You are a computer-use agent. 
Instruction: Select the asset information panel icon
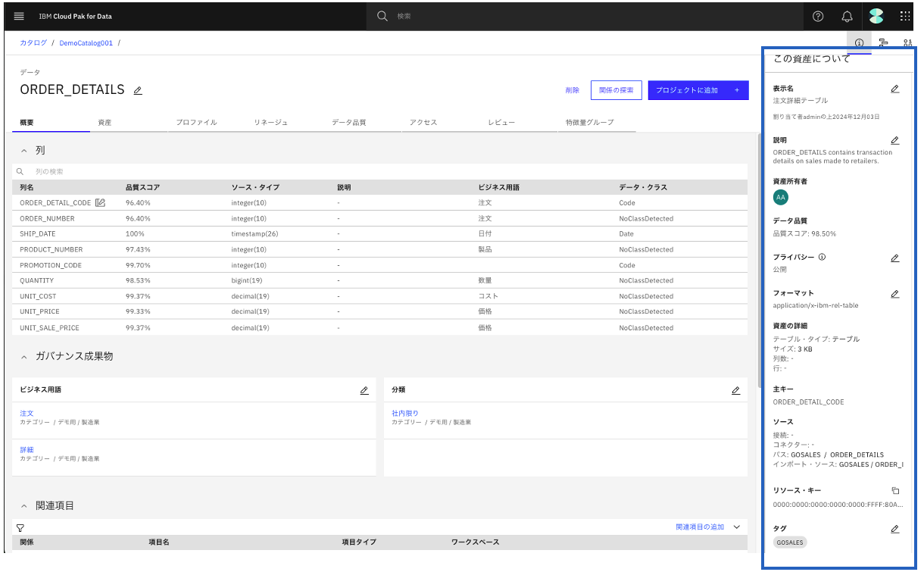pyautogui.click(x=859, y=43)
